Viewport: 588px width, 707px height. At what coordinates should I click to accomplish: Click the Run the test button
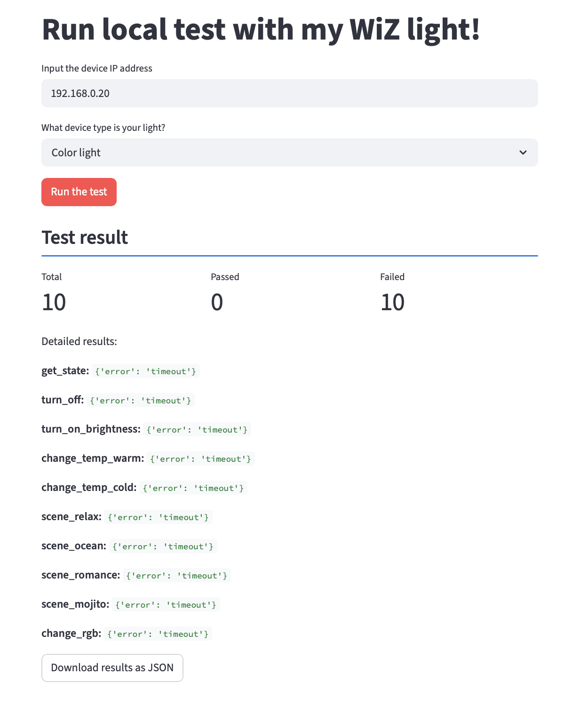tap(79, 192)
